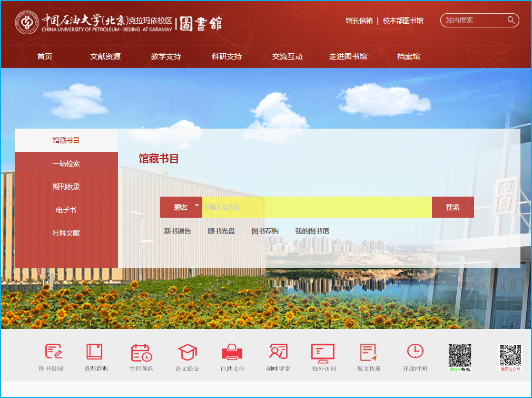Open the 文献资源 navigation menu
Viewport: 532px width, 398px height.
[x=105, y=56]
